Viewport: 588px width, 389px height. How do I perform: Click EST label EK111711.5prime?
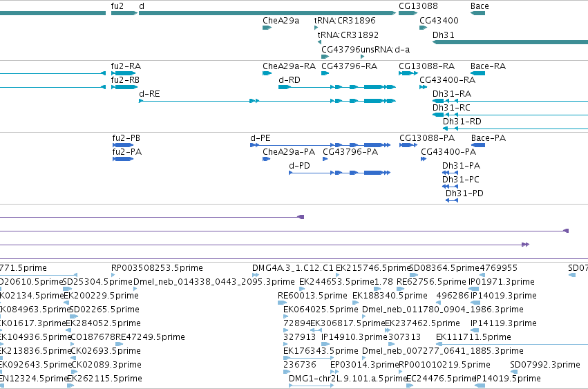(473, 337)
